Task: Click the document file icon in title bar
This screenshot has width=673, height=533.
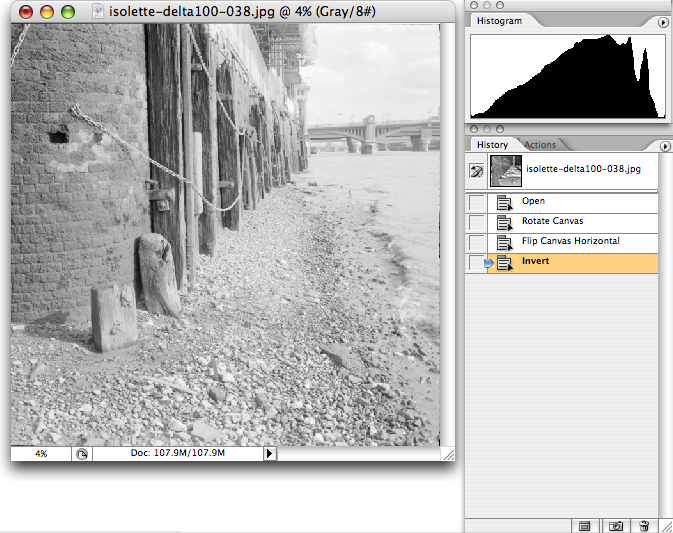Action: pyautogui.click(x=98, y=12)
